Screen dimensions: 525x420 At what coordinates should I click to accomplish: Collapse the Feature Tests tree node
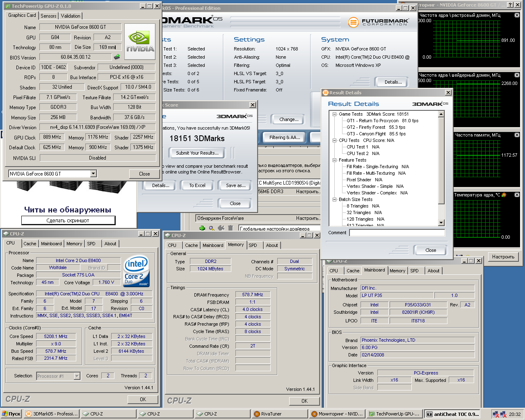[334, 160]
